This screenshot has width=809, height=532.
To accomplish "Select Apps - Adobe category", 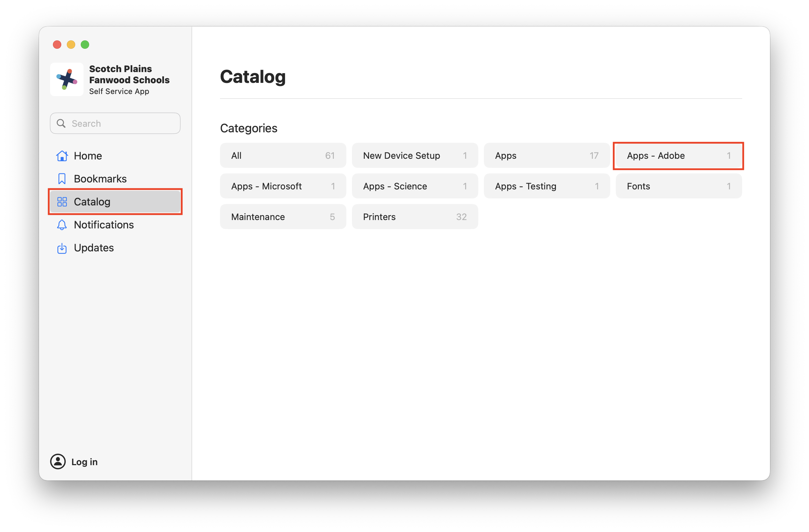I will pos(678,156).
